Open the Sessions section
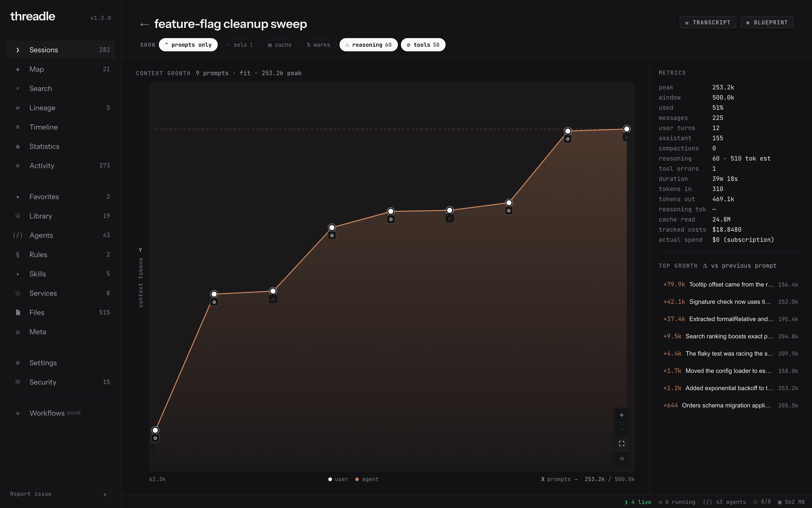Screen dimensions: 812x508 (x=61, y=50)
